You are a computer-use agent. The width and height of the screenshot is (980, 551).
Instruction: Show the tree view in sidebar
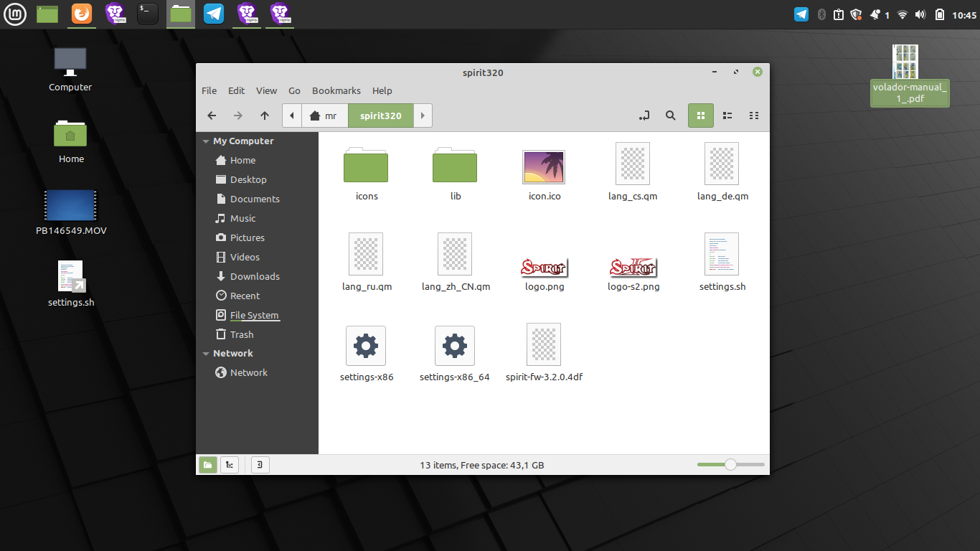[x=230, y=465]
